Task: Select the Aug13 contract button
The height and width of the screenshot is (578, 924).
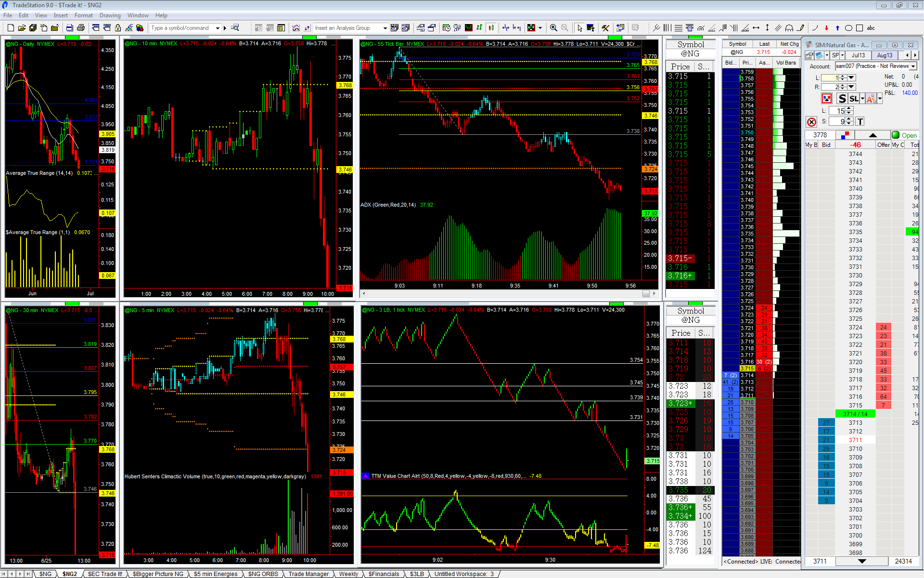Action: pos(885,55)
